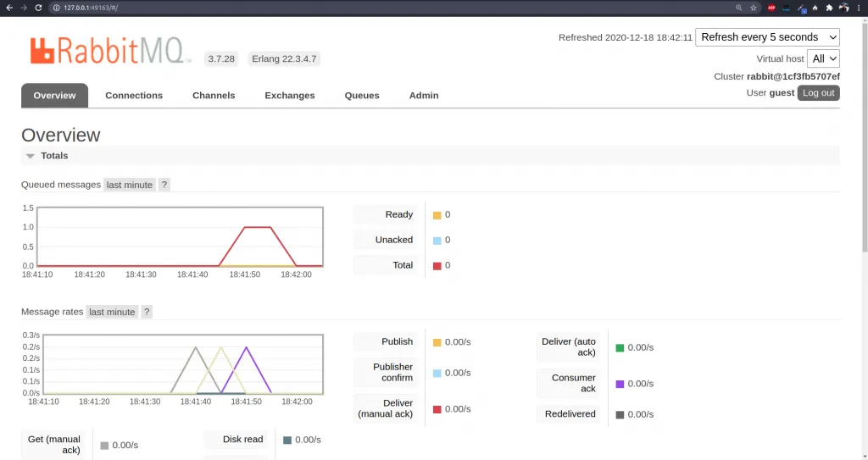Go to the Connections tab
The image size is (868, 460).
[x=134, y=96]
